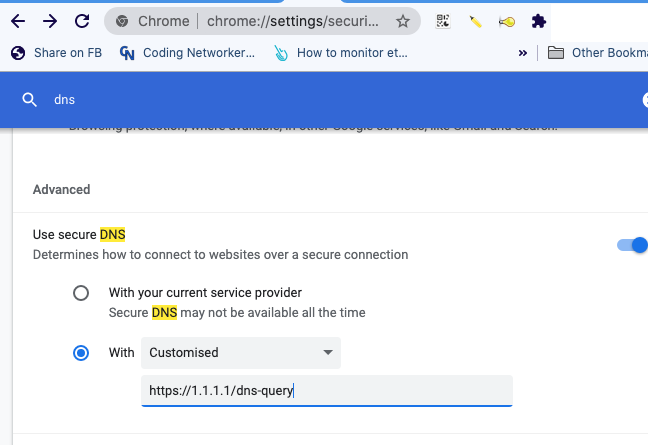648x445 pixels.
Task: Open the Share on FB bookmark
Action: point(55,53)
